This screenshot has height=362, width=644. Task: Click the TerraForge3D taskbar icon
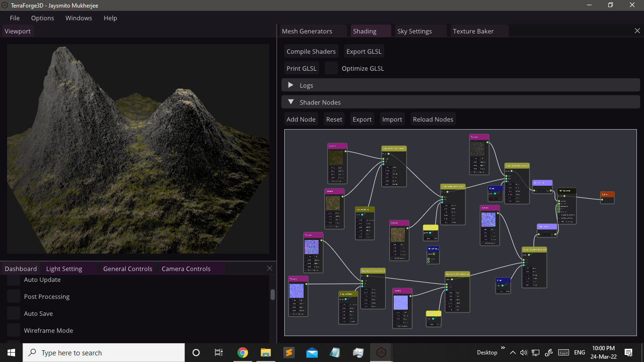[x=381, y=353]
